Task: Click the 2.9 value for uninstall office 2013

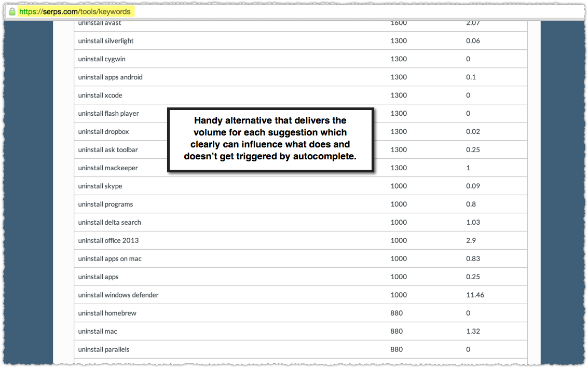Action: click(471, 240)
